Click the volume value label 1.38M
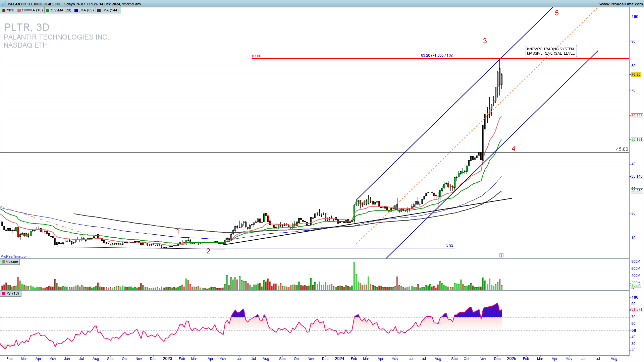The height and width of the screenshot is (362, 644). click(x=636, y=286)
